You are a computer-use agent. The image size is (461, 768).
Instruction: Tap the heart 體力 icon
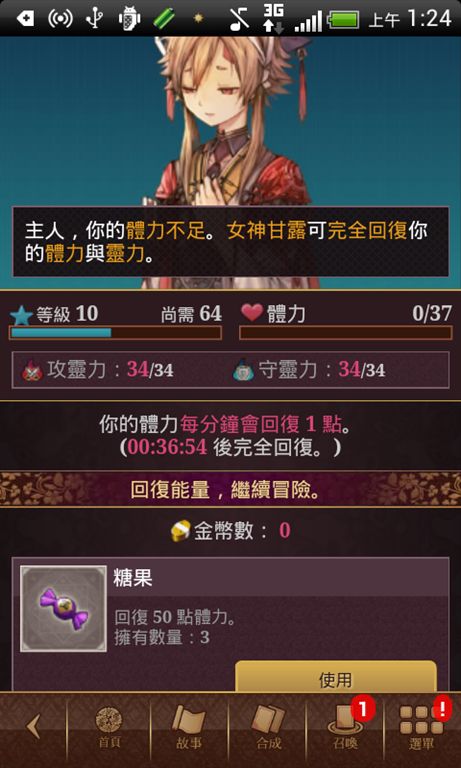coord(252,313)
